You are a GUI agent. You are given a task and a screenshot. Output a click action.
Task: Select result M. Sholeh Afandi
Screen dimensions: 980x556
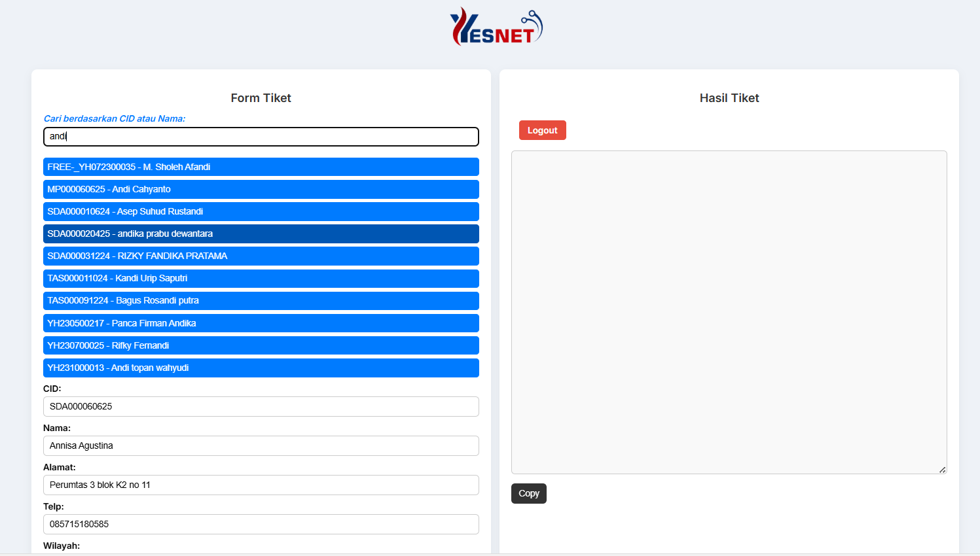tap(261, 167)
